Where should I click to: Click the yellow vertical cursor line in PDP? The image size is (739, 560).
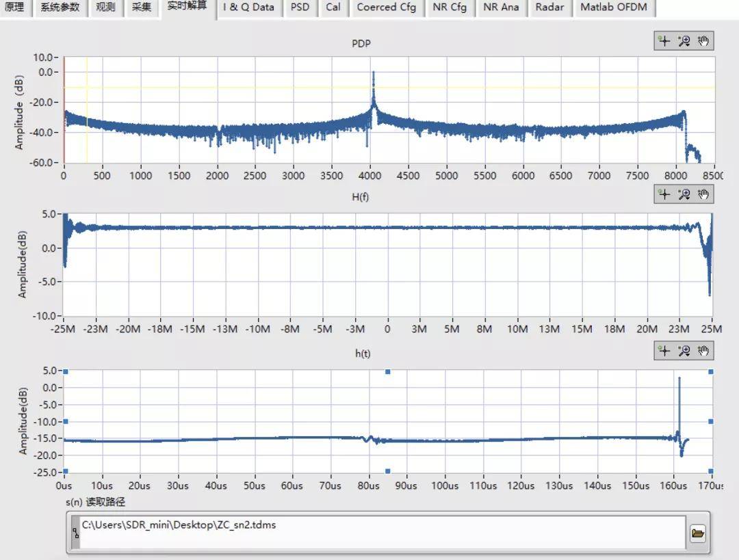[x=87, y=110]
